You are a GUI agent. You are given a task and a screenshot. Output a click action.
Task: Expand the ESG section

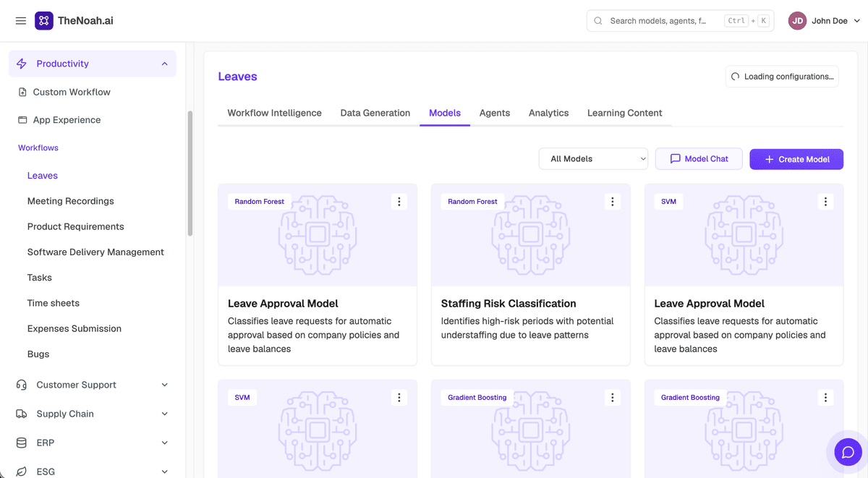[x=164, y=471]
